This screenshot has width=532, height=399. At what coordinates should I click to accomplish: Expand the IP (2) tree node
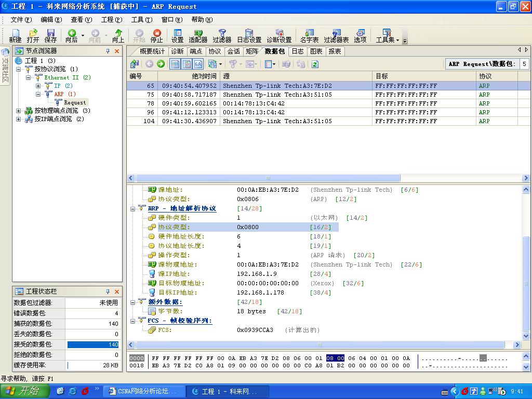point(38,86)
